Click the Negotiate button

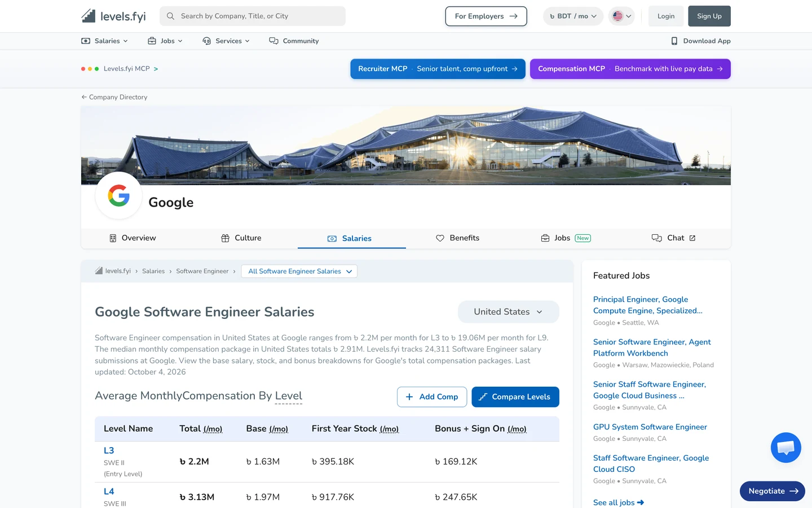pos(773,491)
